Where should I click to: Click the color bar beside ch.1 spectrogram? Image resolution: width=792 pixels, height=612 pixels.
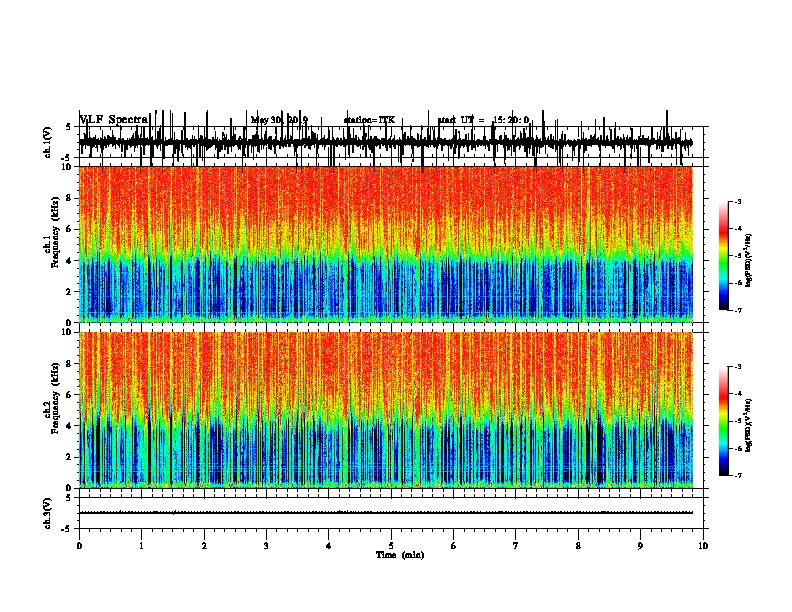tap(724, 256)
